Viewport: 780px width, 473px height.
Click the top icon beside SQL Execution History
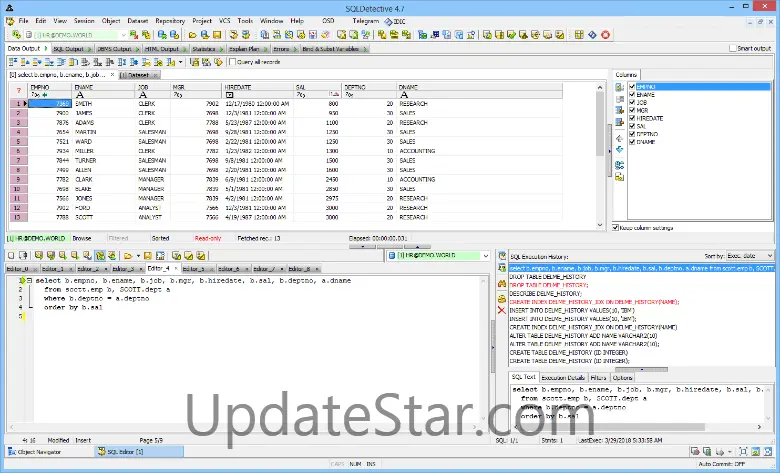[x=501, y=256]
